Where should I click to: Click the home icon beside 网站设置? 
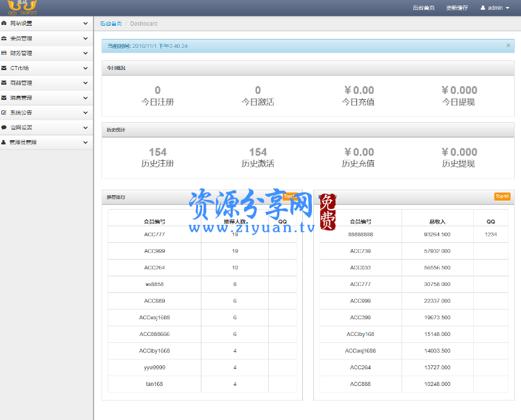click(x=4, y=24)
